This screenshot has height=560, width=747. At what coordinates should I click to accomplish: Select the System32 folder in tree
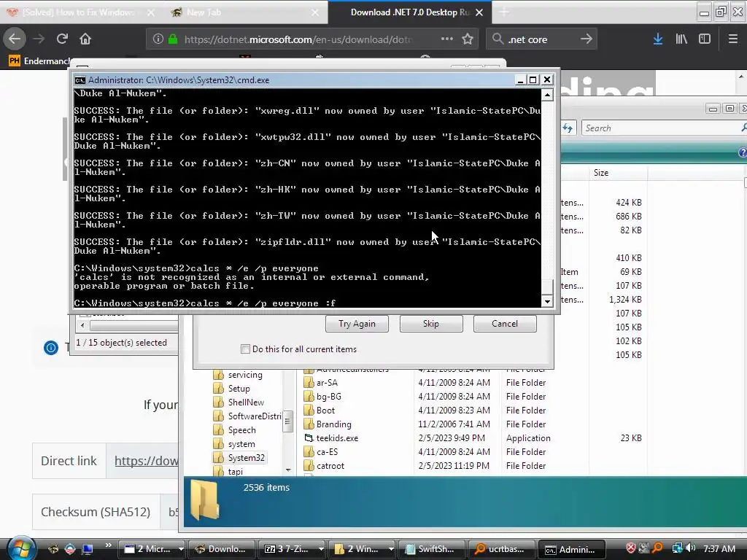[246, 458]
